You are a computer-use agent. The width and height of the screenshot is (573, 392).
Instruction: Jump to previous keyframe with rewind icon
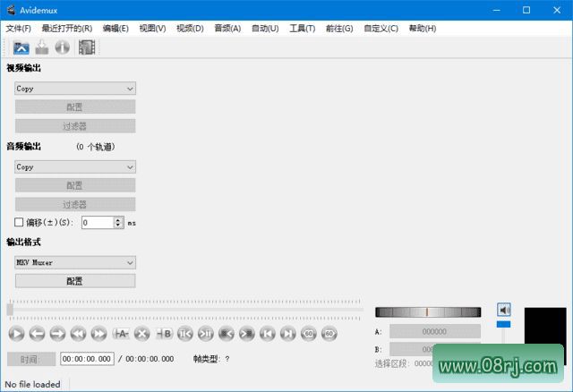(78, 334)
